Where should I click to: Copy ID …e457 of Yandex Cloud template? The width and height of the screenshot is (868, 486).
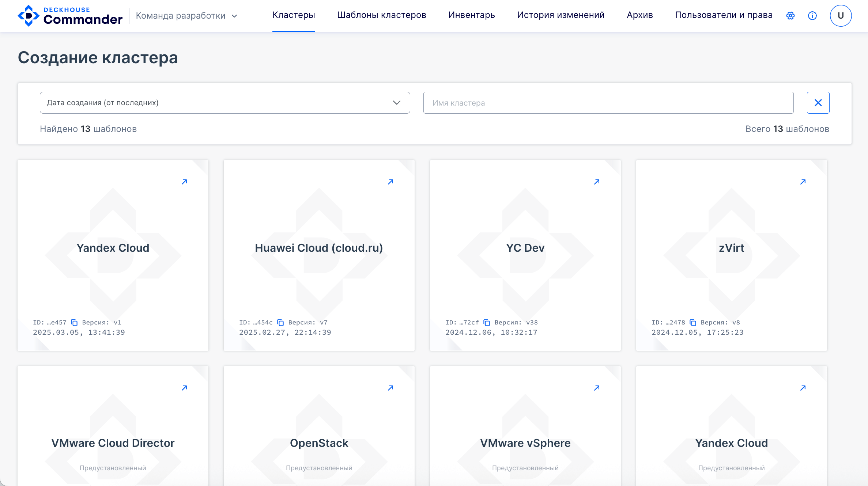click(x=74, y=322)
